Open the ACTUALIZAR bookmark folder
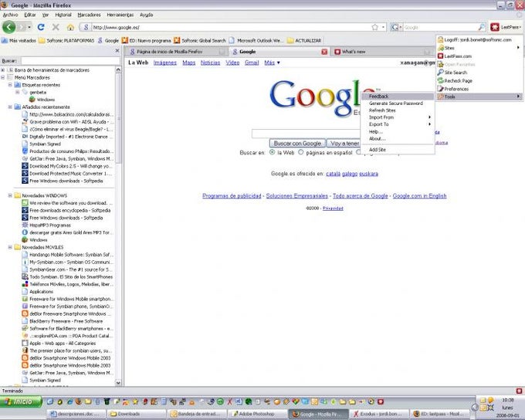The image size is (525, 420). 304,40
